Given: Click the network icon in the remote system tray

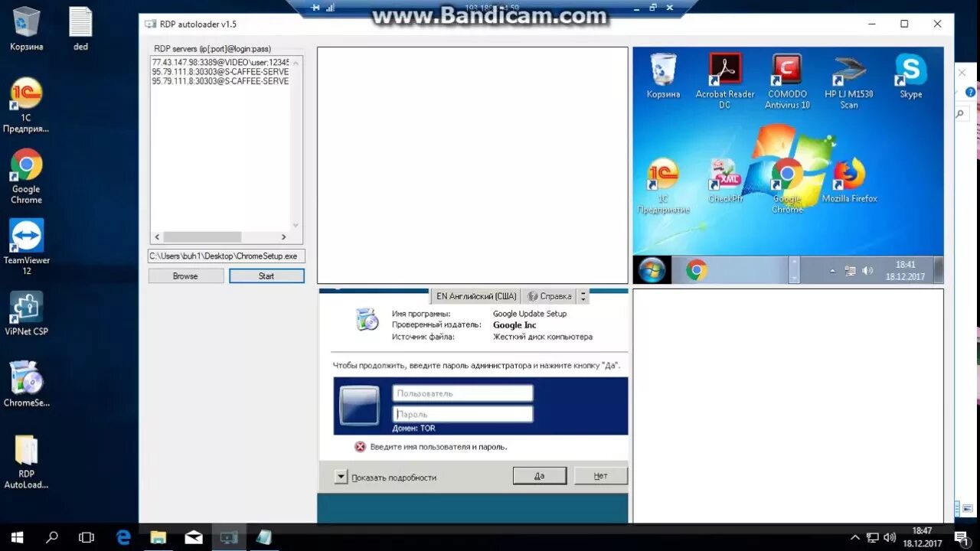Looking at the screenshot, I should [x=850, y=271].
